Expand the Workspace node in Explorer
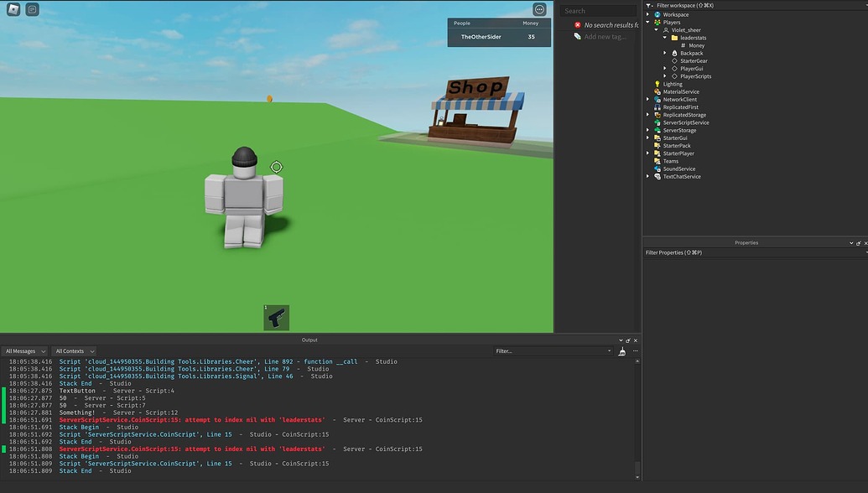 (x=646, y=14)
